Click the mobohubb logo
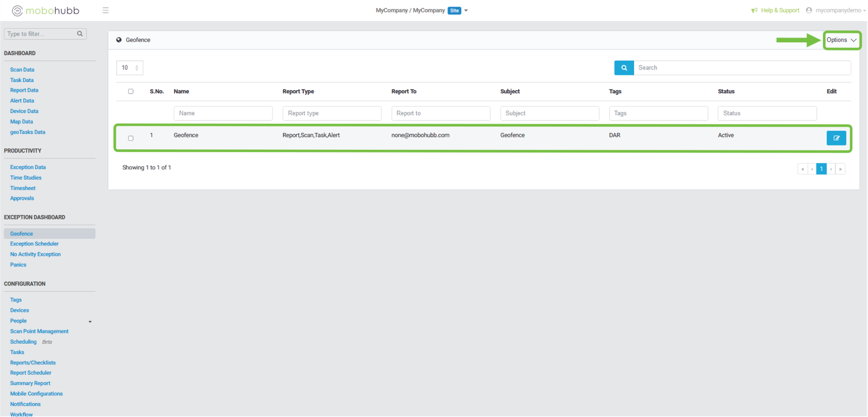Viewport: 868px width, 417px height. click(x=46, y=11)
